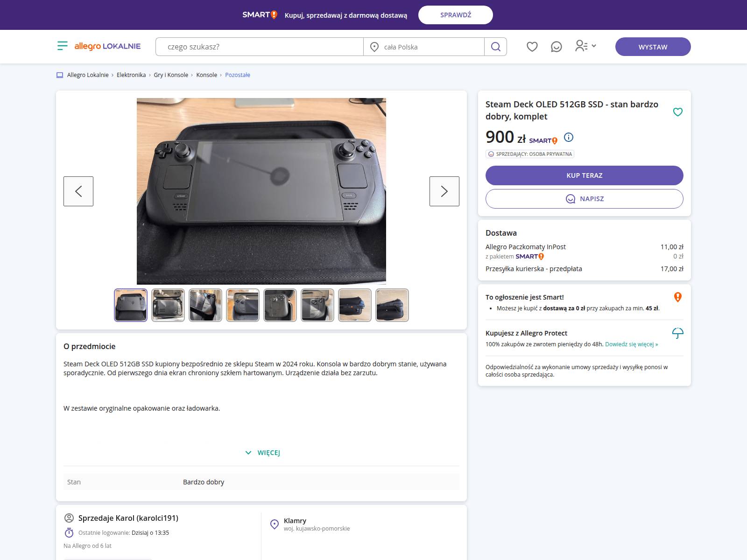This screenshot has width=747, height=560.
Task: Open Konsole breadcrumb link
Action: (207, 75)
